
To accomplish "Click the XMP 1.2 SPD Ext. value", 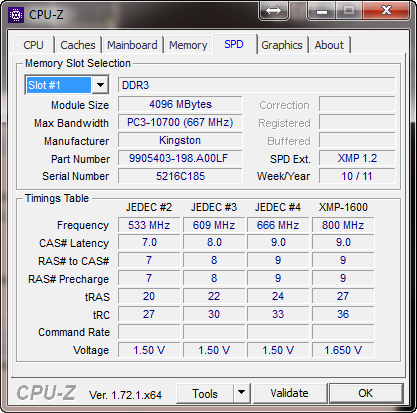I will (x=357, y=158).
